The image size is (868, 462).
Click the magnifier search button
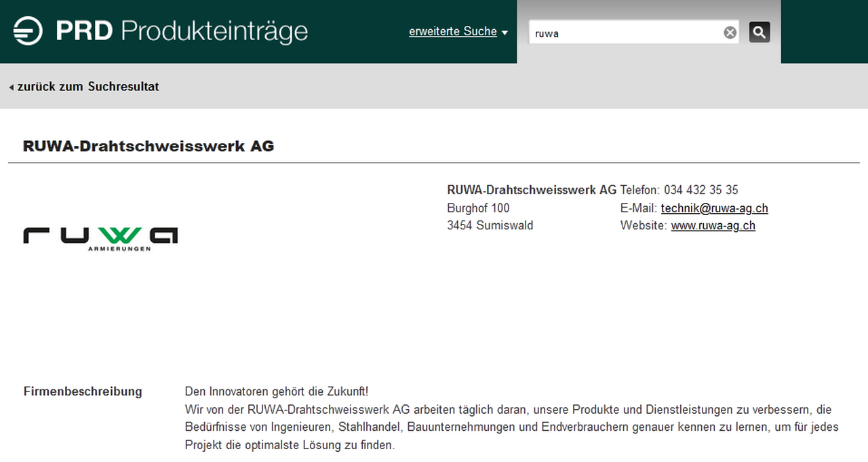click(759, 32)
